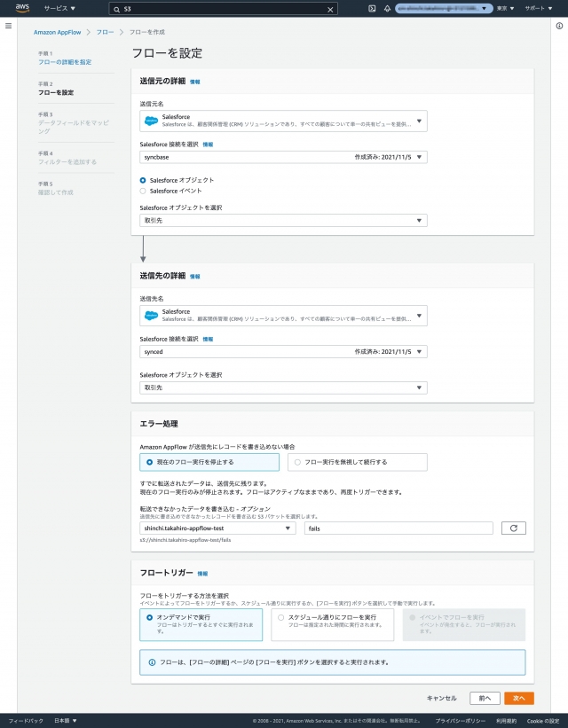This screenshot has height=728, width=568.
Task: Open the 送信先名 Salesforce dropdown
Action: tap(283, 316)
